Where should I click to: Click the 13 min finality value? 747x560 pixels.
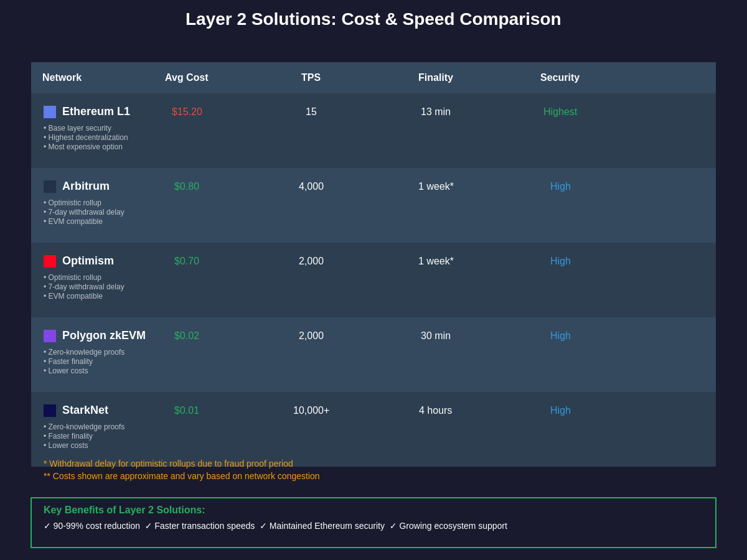[436, 112]
